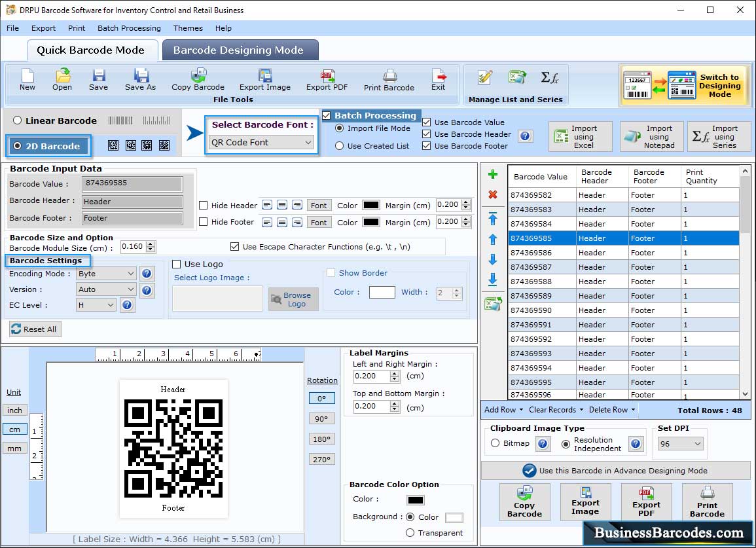This screenshot has height=548, width=756.
Task: Enable Hide Footer checkbox
Action: point(204,222)
